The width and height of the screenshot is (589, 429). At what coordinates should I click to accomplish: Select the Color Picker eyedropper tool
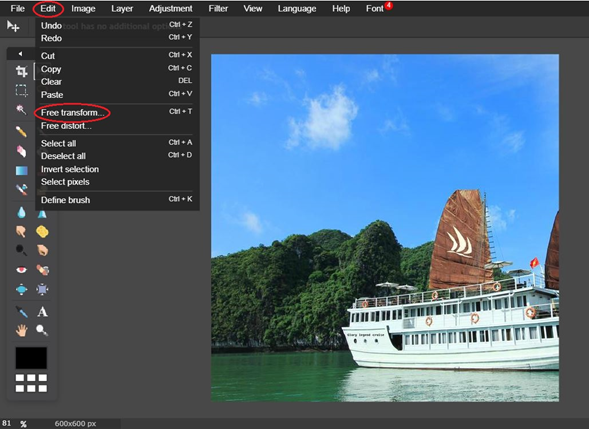[21, 311]
